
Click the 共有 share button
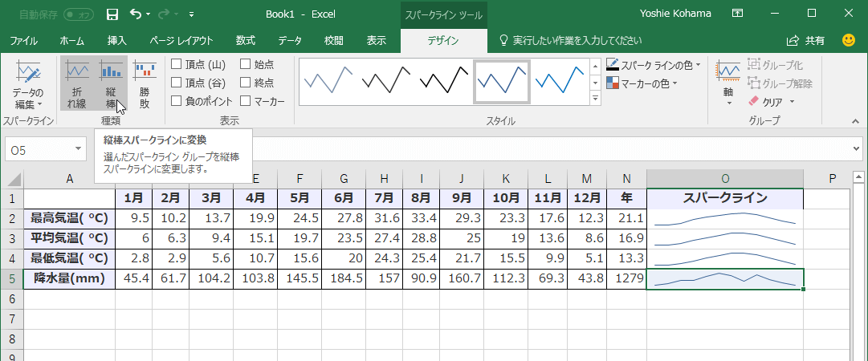805,40
